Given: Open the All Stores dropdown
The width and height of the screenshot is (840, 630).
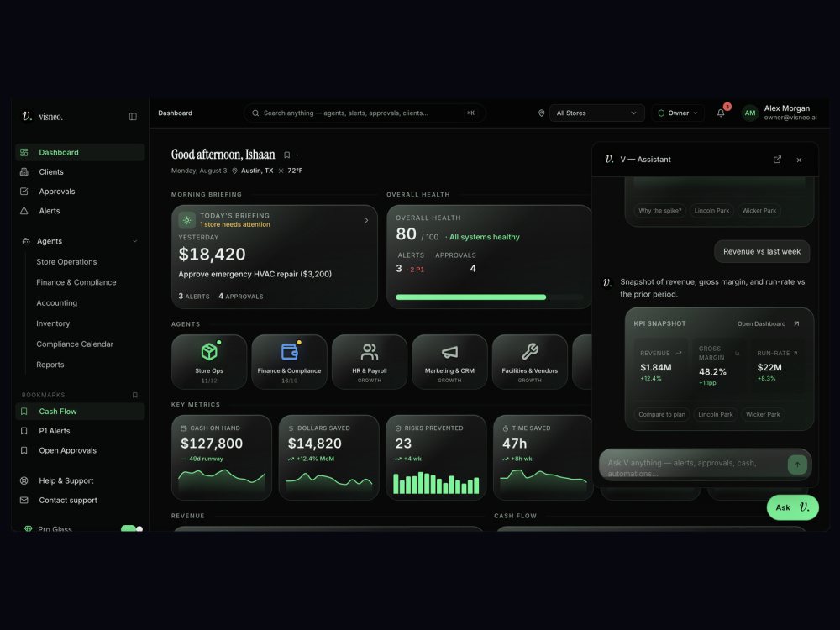Looking at the screenshot, I should (x=596, y=113).
